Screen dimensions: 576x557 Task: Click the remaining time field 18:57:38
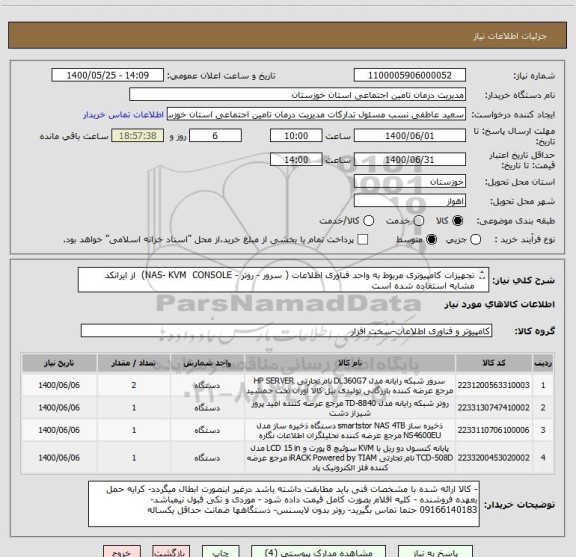click(138, 136)
